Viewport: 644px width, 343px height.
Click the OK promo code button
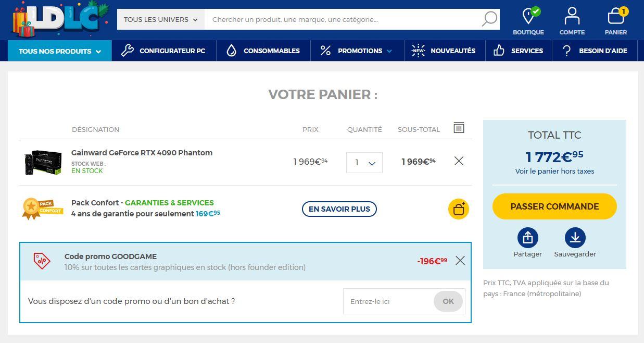[x=448, y=301]
